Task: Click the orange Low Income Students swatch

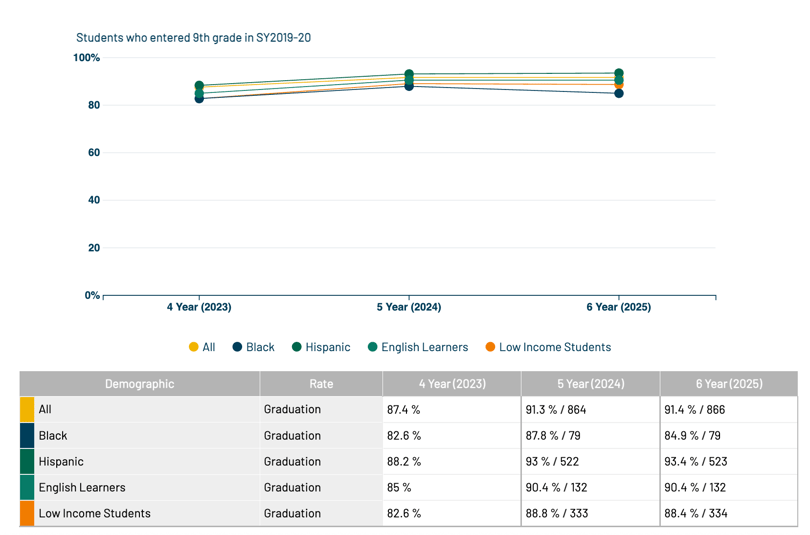Action: 27,514
